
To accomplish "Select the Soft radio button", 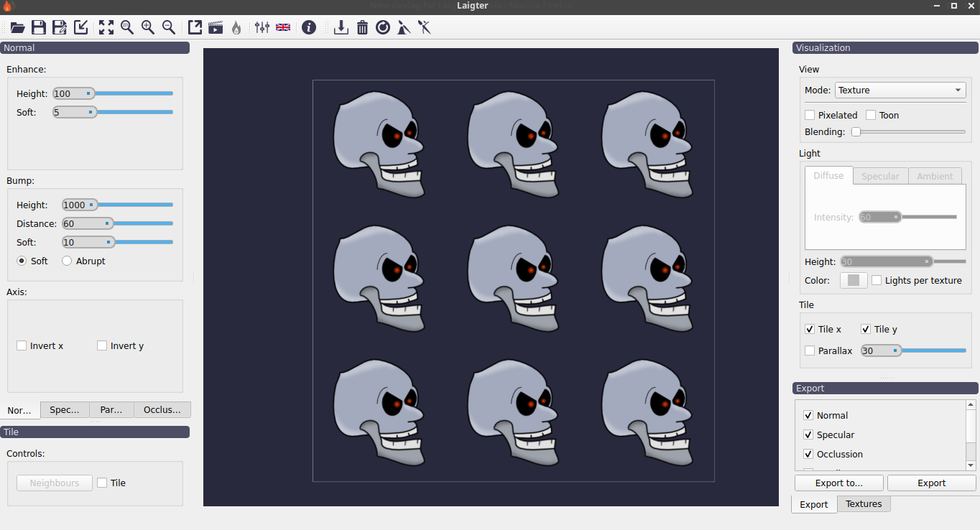I will pyautogui.click(x=22, y=261).
